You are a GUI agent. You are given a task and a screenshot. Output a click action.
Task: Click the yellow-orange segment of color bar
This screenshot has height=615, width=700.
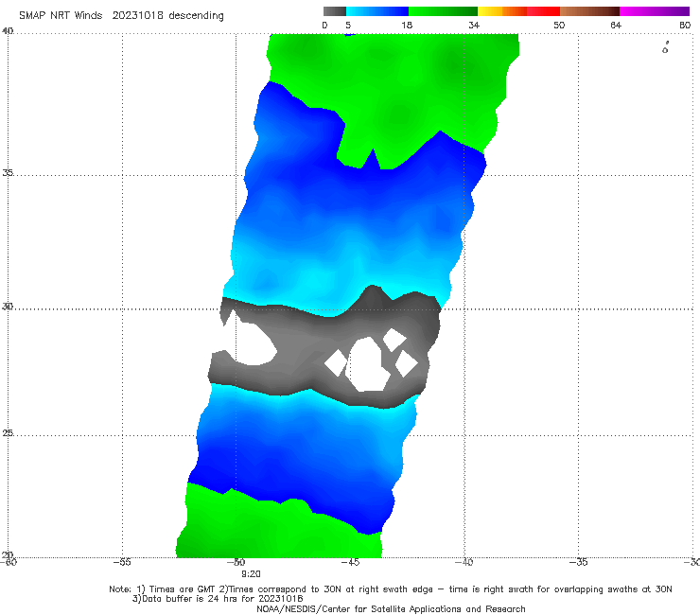click(502, 11)
